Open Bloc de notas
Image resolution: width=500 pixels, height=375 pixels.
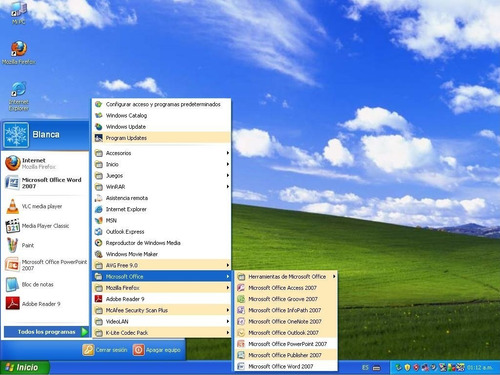click(x=46, y=284)
